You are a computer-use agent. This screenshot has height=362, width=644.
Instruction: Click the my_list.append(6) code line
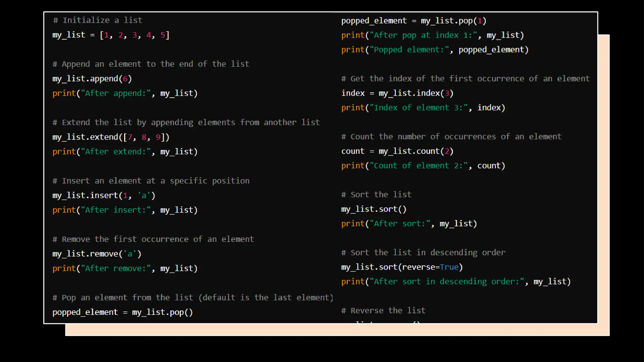[x=92, y=79]
